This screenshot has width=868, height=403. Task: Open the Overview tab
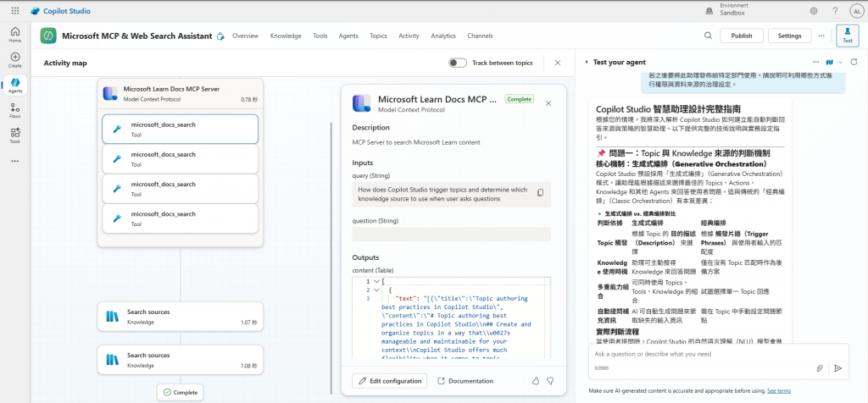point(245,36)
